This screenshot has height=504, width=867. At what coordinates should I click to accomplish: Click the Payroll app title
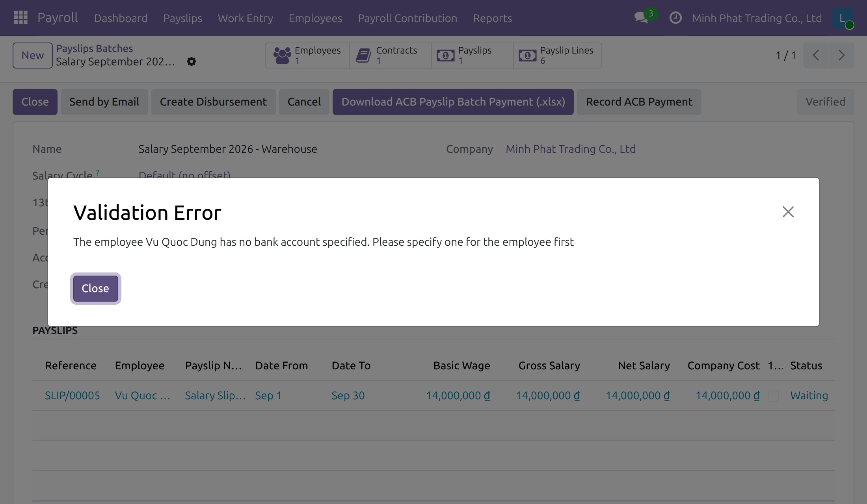58,18
